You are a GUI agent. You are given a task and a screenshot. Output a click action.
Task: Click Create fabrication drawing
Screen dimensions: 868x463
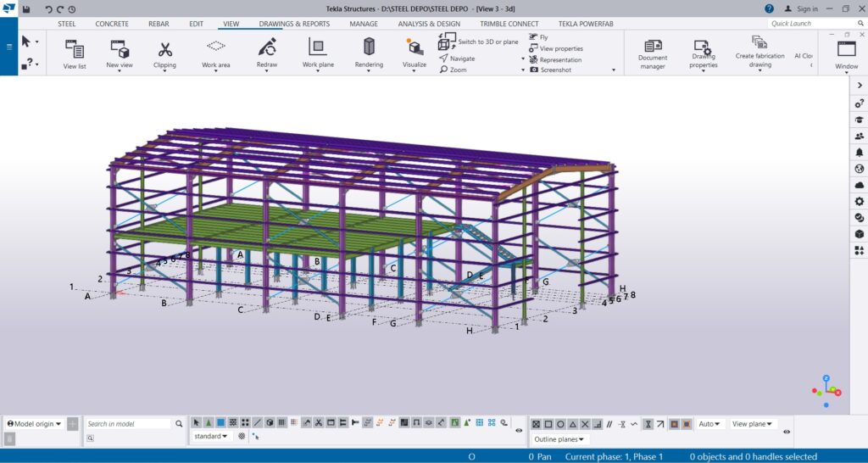[759, 53]
